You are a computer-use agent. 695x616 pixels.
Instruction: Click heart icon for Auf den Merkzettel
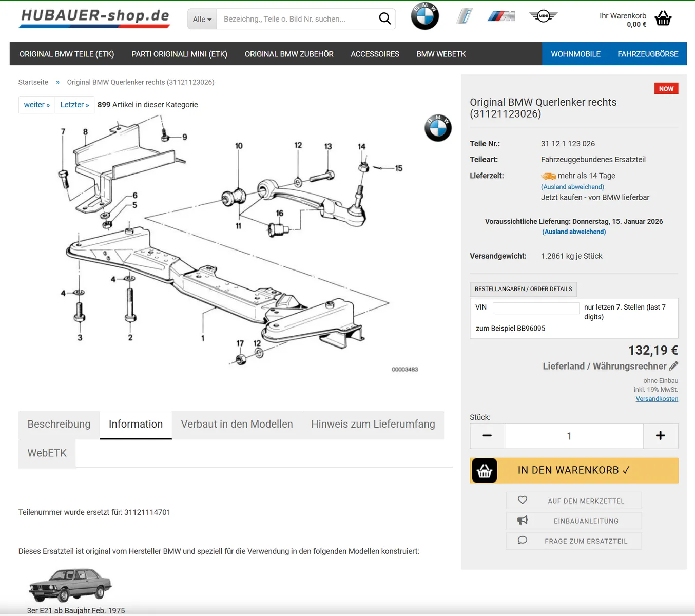point(523,500)
